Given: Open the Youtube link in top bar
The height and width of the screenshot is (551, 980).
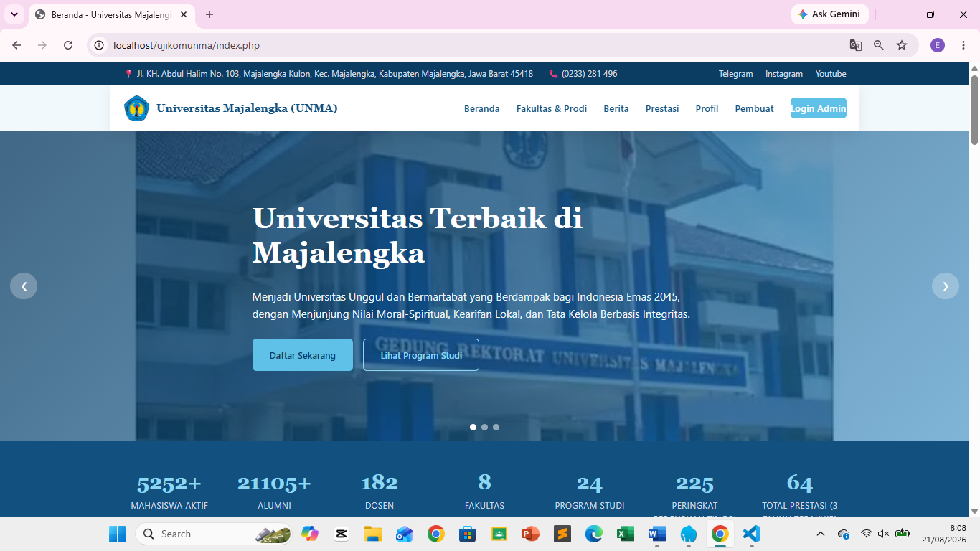Looking at the screenshot, I should (831, 74).
